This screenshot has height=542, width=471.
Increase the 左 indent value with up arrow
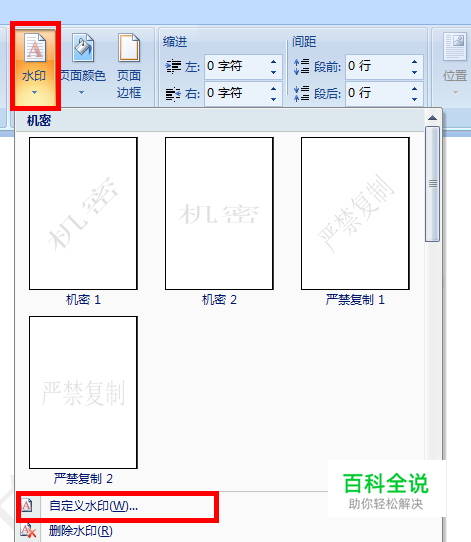tap(274, 62)
